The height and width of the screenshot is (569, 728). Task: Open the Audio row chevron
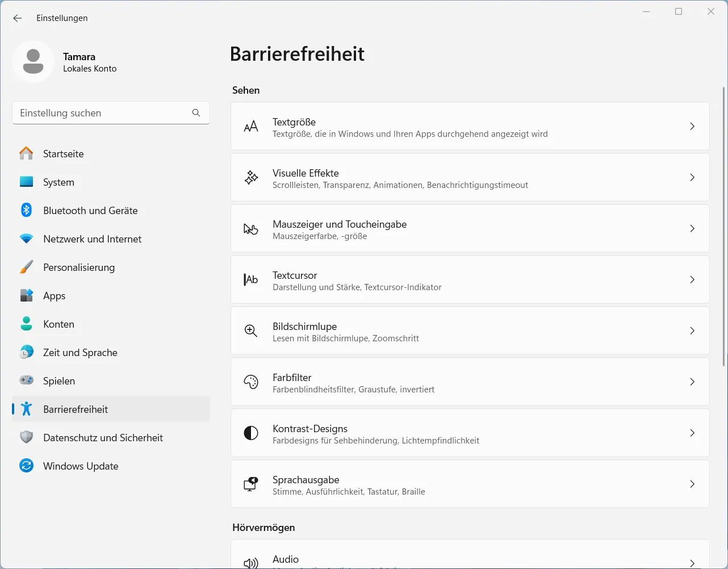(x=692, y=563)
